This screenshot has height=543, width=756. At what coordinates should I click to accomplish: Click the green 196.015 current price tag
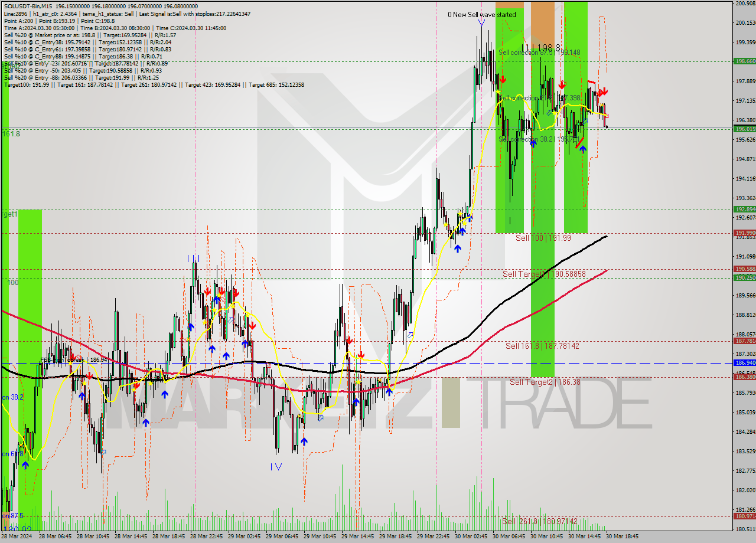pos(745,129)
